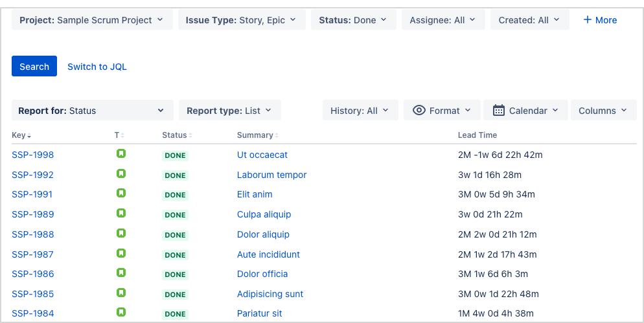Click the story icon for SSP-1987

[121, 253]
